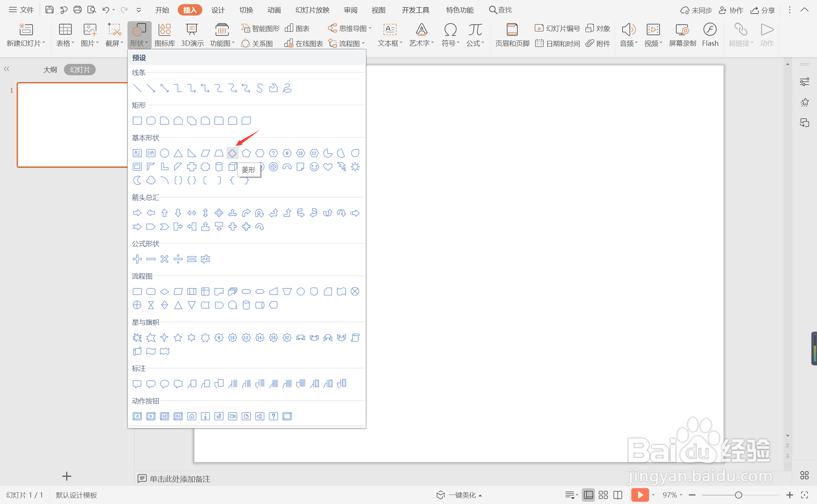
Task: Click the print icon
Action: (x=77, y=10)
